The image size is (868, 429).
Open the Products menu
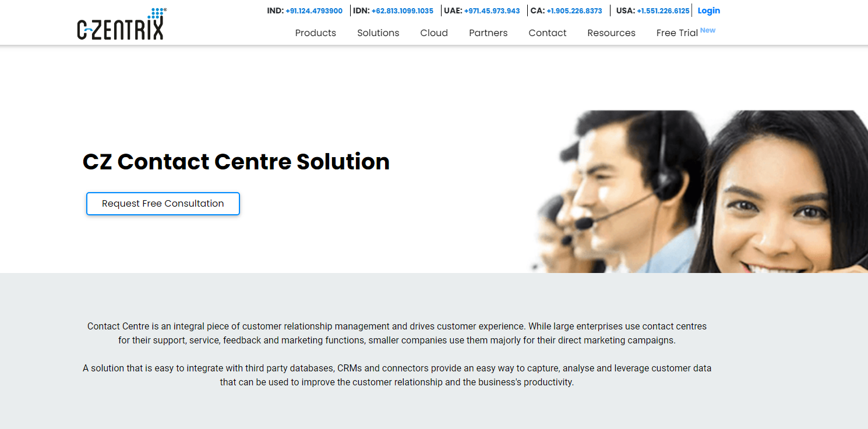point(316,33)
